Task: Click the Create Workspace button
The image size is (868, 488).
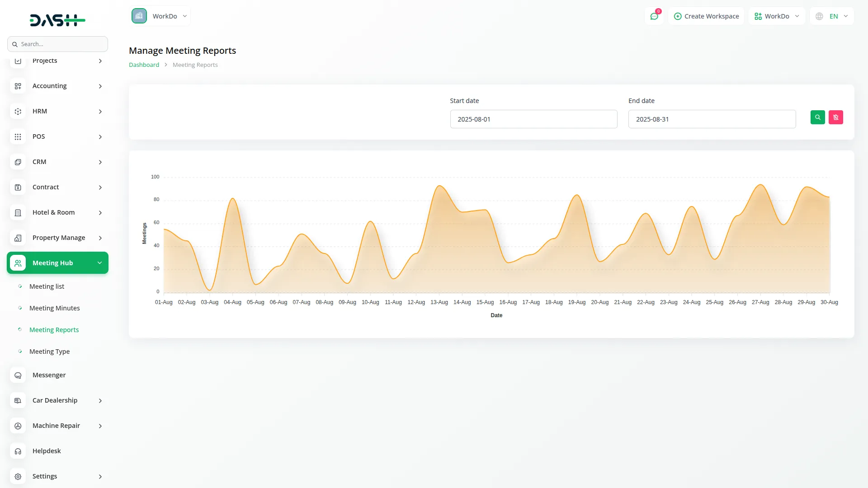Action: (x=706, y=16)
